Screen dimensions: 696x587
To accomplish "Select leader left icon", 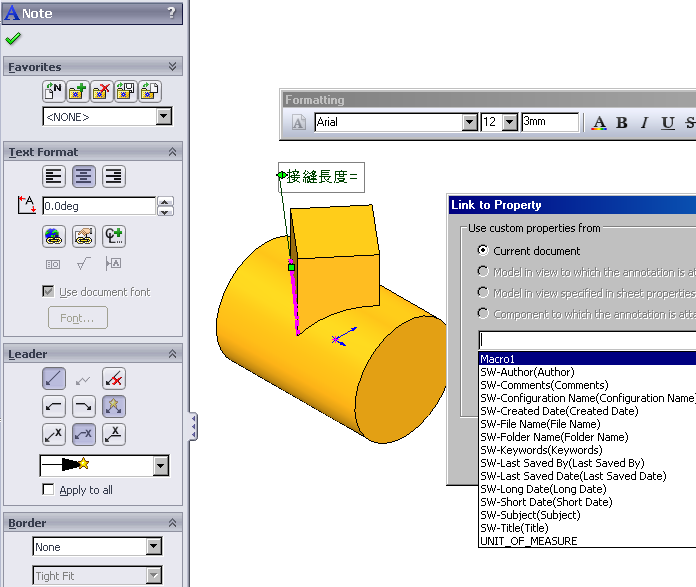I will click(x=54, y=406).
